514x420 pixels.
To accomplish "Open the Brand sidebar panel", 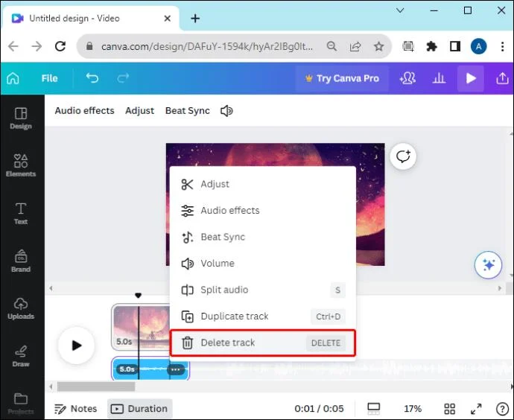I will [x=21, y=261].
